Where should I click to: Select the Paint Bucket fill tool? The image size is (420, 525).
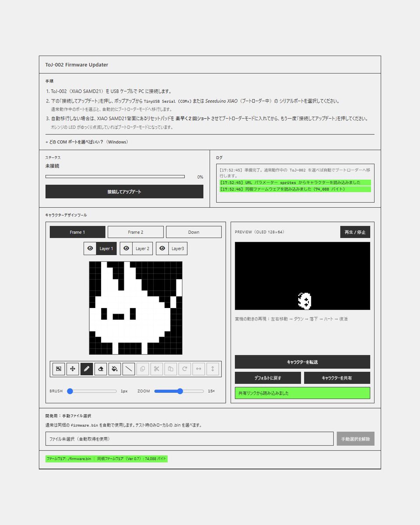(115, 369)
